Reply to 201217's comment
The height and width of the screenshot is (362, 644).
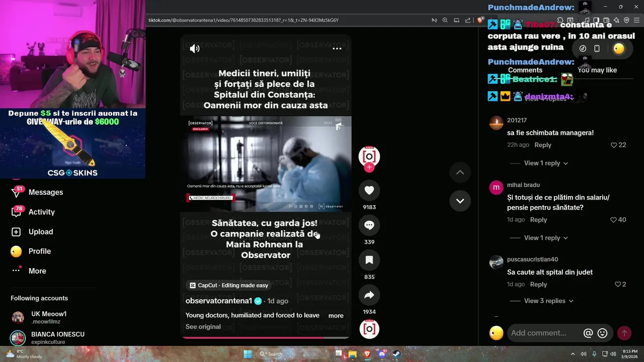pos(543,145)
